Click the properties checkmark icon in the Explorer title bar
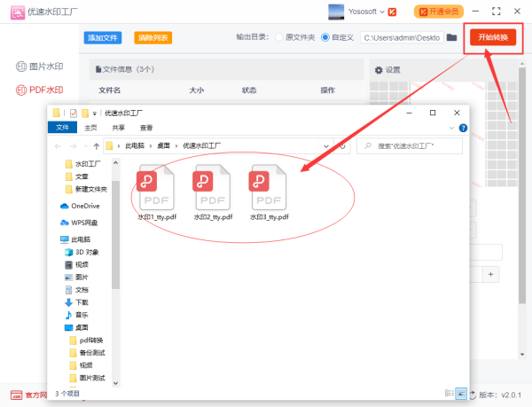 [x=74, y=113]
